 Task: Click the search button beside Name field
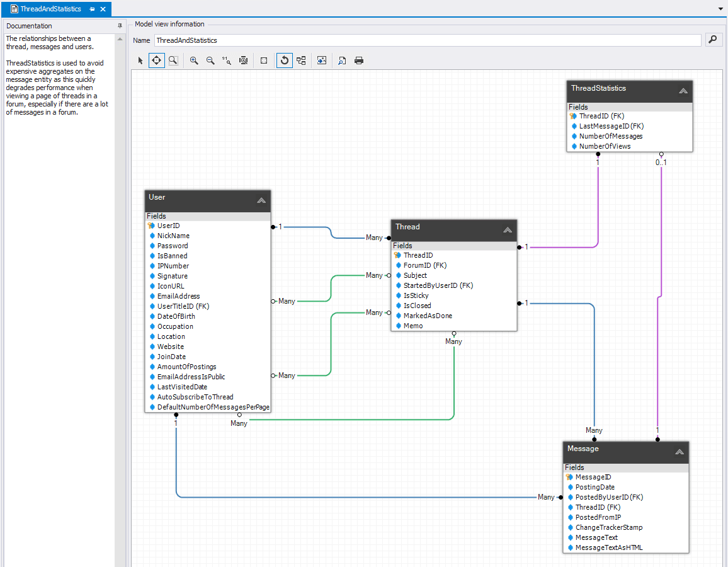[712, 40]
